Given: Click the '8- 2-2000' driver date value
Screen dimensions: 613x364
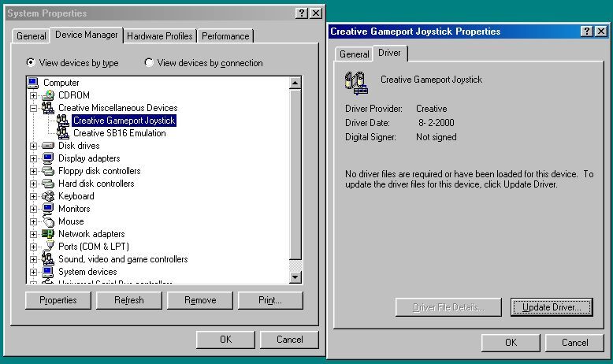Looking at the screenshot, I should coord(437,123).
